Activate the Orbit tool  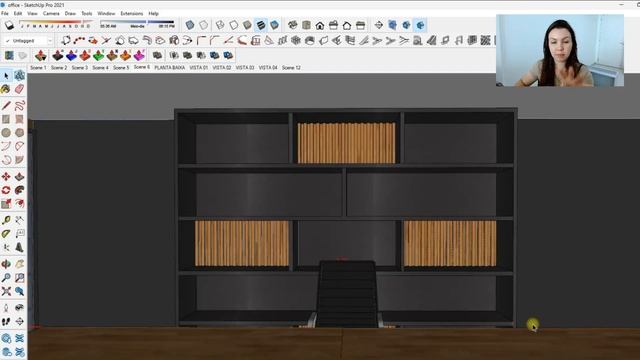(6, 264)
